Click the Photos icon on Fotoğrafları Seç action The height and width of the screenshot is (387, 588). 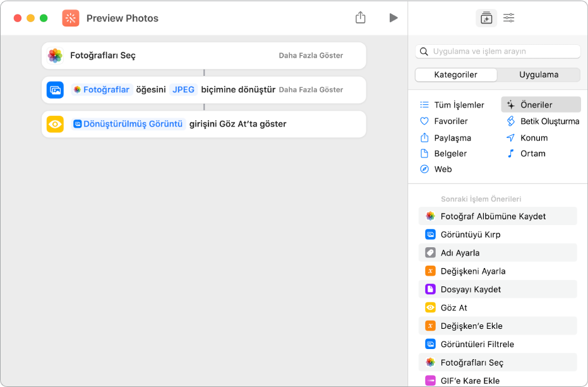coord(56,56)
